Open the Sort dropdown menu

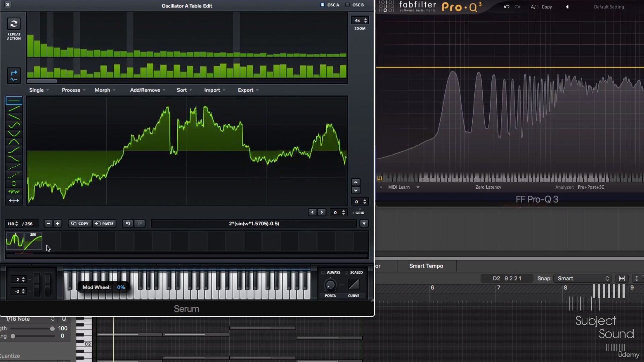coord(184,90)
